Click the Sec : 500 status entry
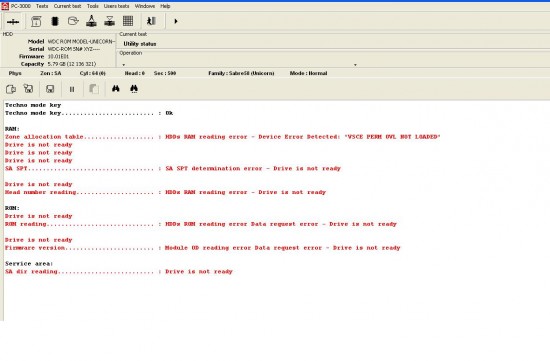 point(165,73)
